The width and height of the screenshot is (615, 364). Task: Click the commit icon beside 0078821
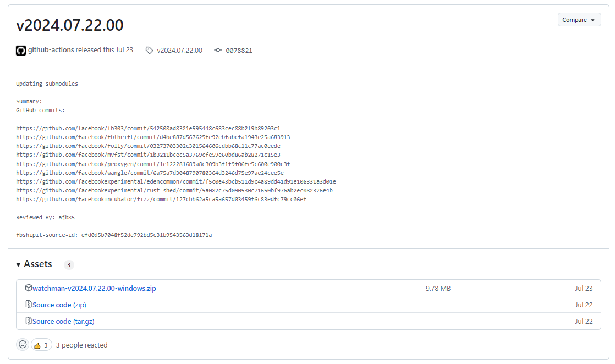click(x=218, y=50)
